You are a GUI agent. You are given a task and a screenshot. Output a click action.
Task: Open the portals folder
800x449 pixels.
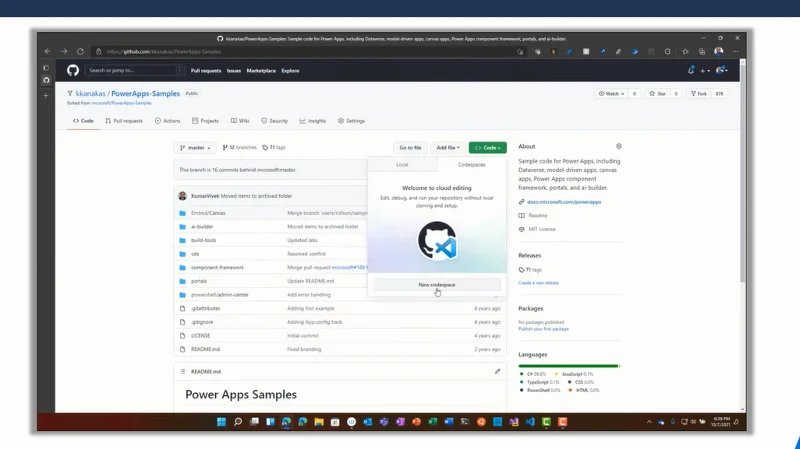(199, 281)
